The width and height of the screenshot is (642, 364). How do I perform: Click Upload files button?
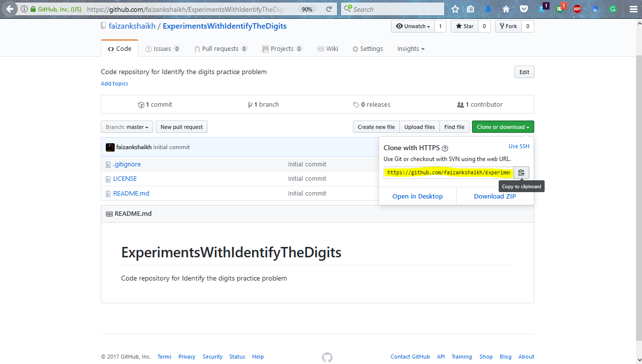point(420,127)
